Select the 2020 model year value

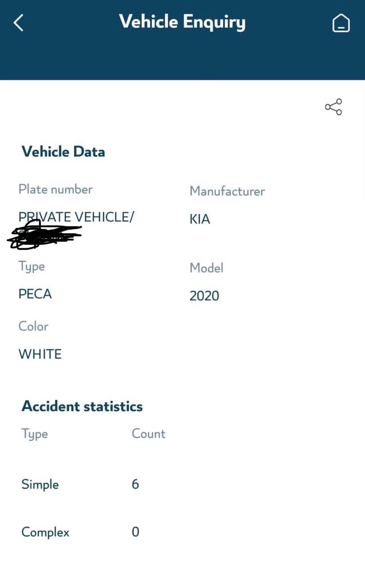click(x=204, y=296)
